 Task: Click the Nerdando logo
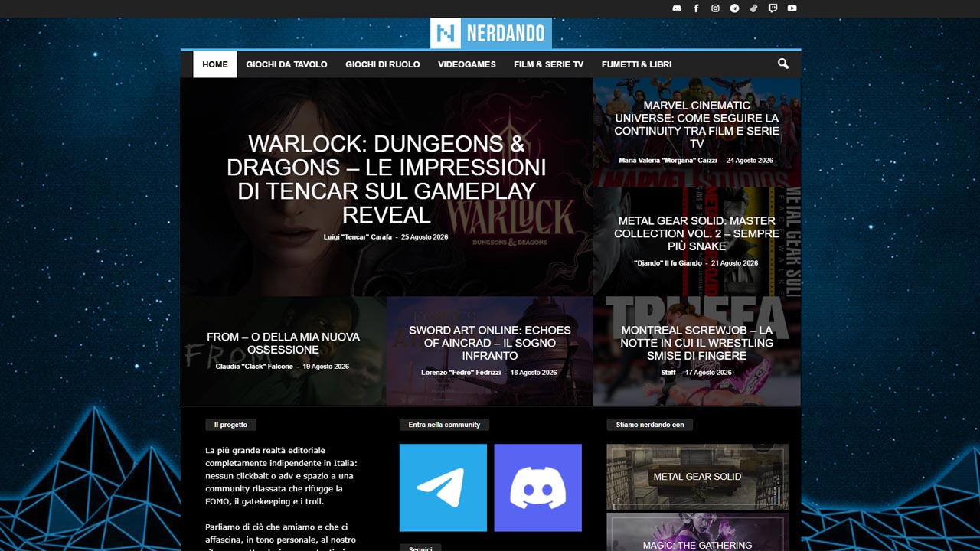(491, 34)
